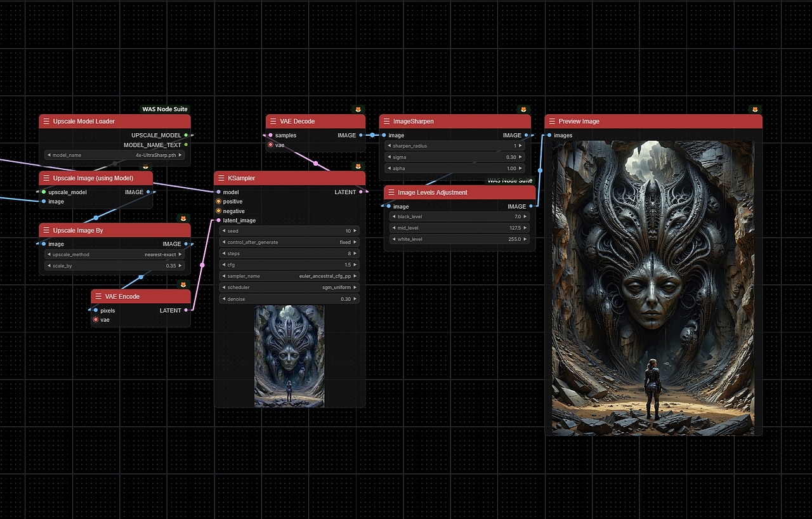Increase cfg using its right arrow
812x519 pixels.
pos(355,265)
